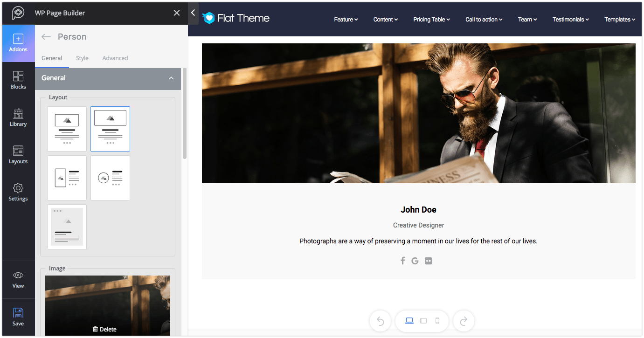The width and height of the screenshot is (644, 338).
Task: Switch to desktop preview mode
Action: coord(409,321)
